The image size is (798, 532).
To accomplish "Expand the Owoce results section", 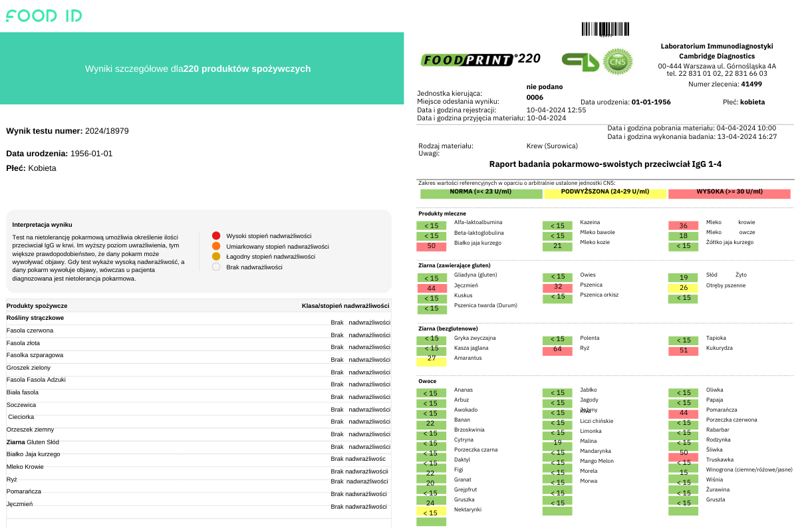I will click(428, 381).
